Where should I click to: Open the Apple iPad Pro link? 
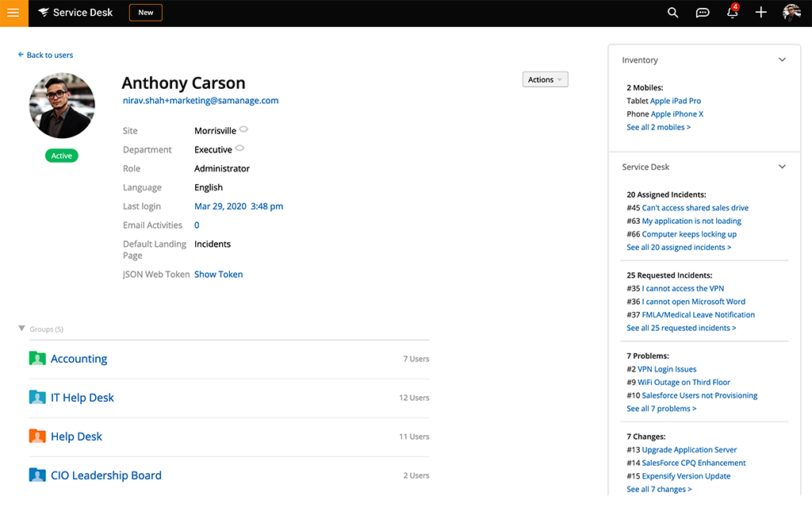tap(675, 102)
